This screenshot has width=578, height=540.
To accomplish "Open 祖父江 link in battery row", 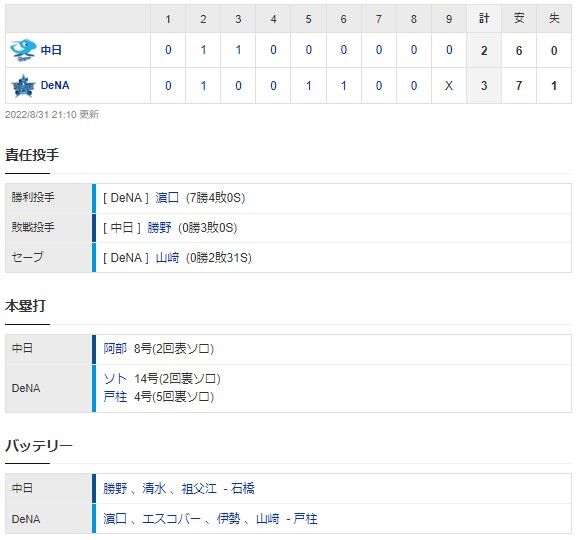I will 199,488.
